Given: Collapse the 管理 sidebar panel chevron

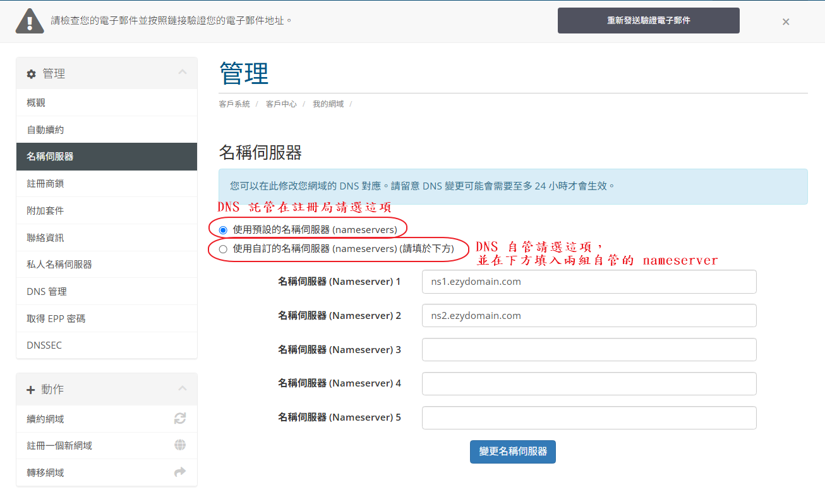Looking at the screenshot, I should (x=183, y=73).
